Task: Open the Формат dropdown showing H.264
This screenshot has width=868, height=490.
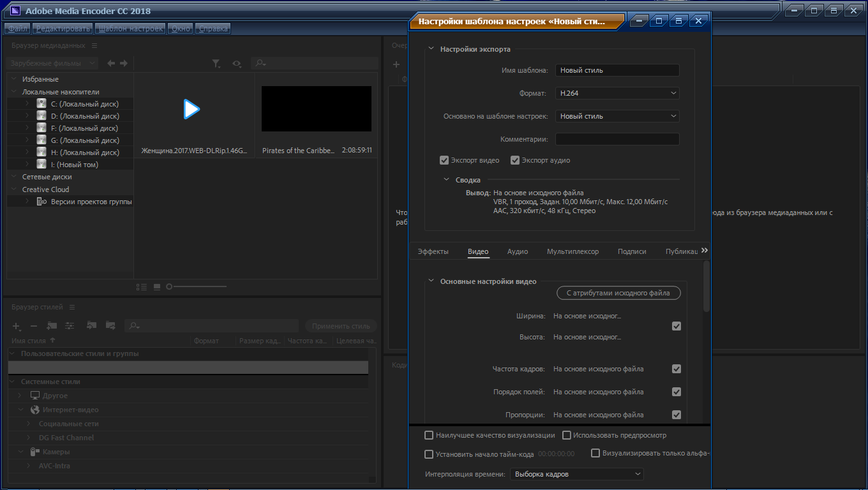Action: [x=617, y=93]
